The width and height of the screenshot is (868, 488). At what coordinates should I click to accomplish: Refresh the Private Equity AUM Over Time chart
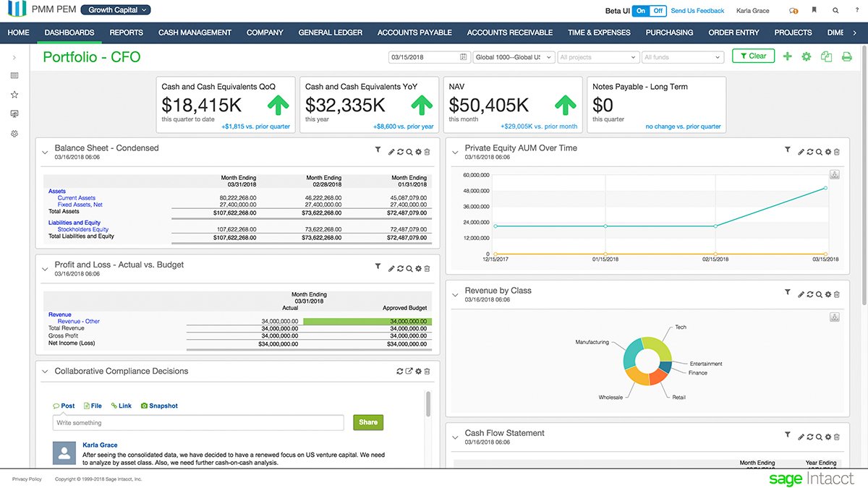(810, 151)
